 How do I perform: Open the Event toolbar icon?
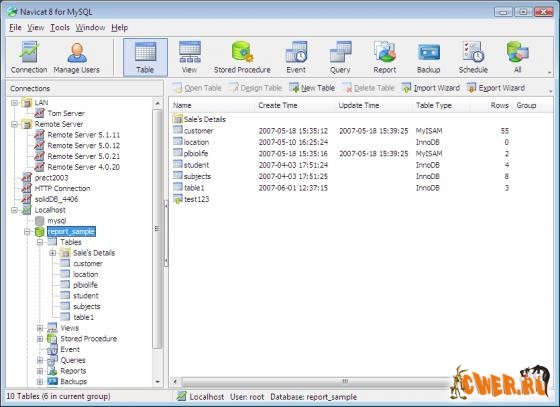(x=296, y=57)
